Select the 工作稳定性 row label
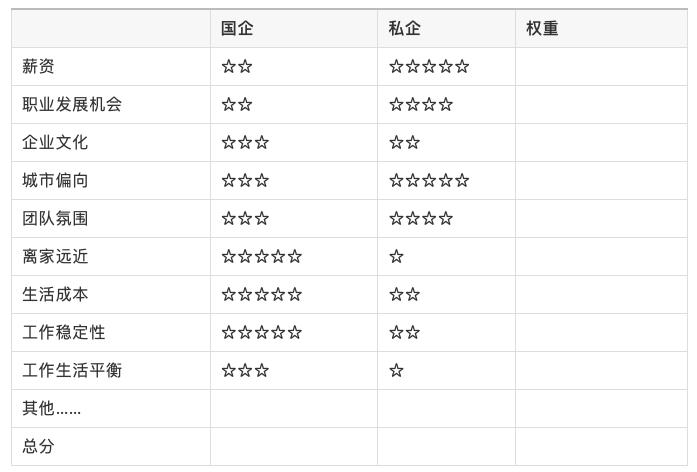Viewport: 697px width, 472px height. pyautogui.click(x=64, y=333)
